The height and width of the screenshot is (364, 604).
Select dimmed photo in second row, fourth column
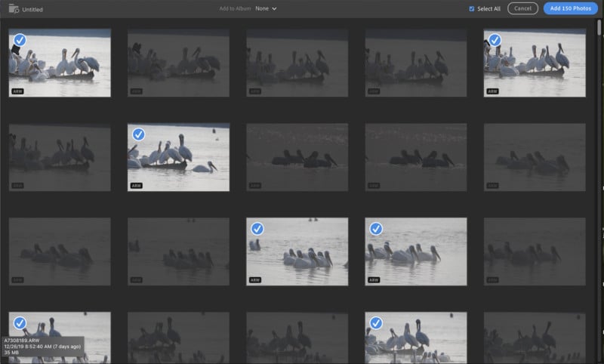coord(416,157)
